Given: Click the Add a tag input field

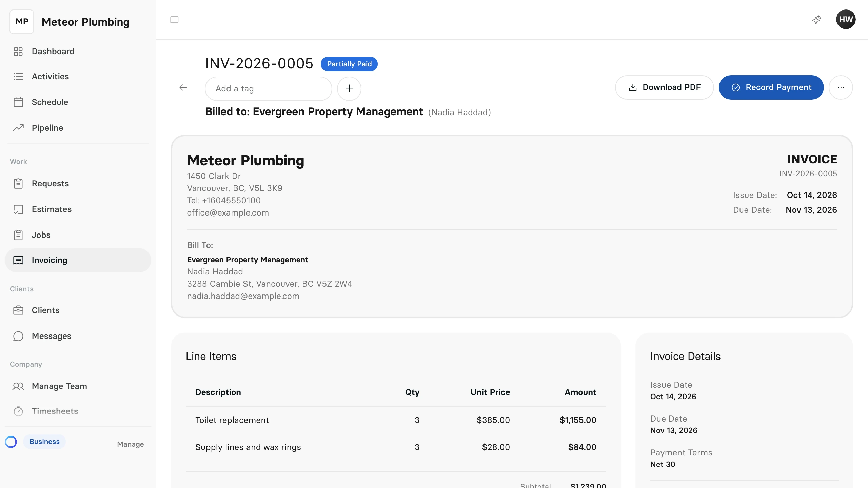Looking at the screenshot, I should click(x=268, y=89).
